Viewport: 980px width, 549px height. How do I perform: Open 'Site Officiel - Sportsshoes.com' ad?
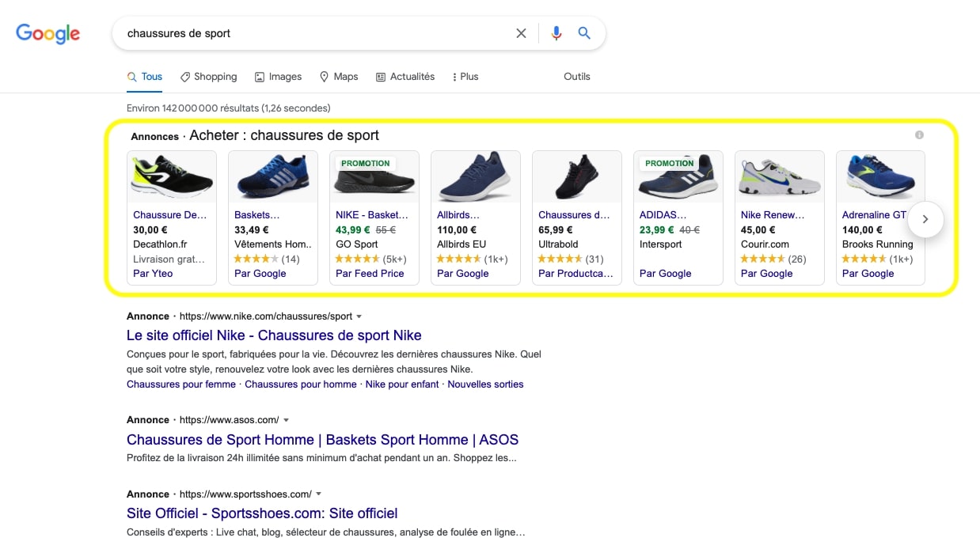tap(262, 513)
